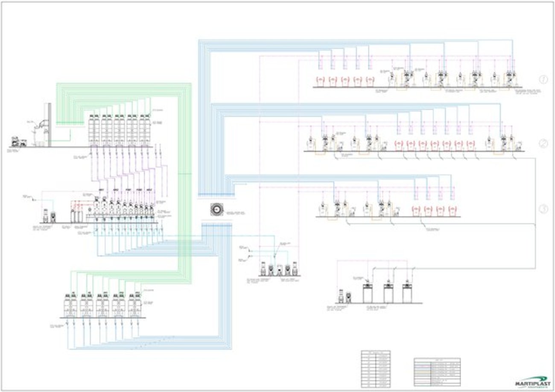
Task: Select the circled number 1 row marker
Action: [x=543, y=79]
